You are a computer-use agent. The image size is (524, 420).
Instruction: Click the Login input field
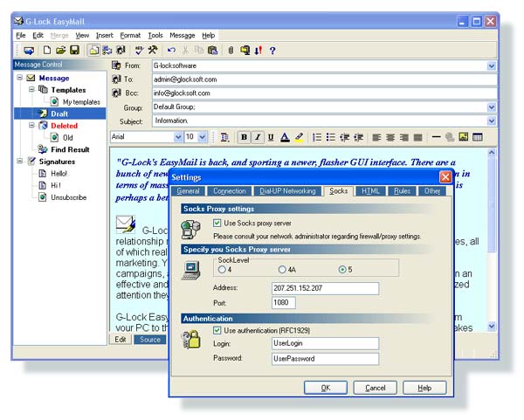[325, 343]
